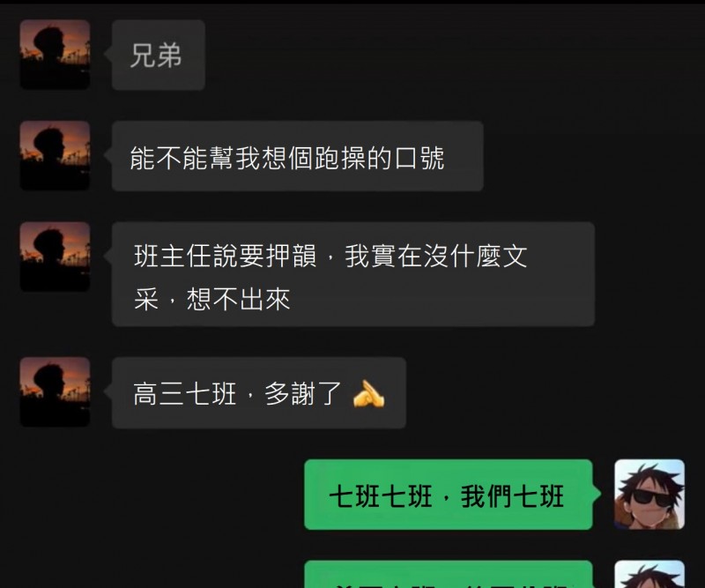705x588 pixels.
Task: Tap sunset avatar next to 能不能幫我想個跑操的口號
Action: [x=55, y=155]
